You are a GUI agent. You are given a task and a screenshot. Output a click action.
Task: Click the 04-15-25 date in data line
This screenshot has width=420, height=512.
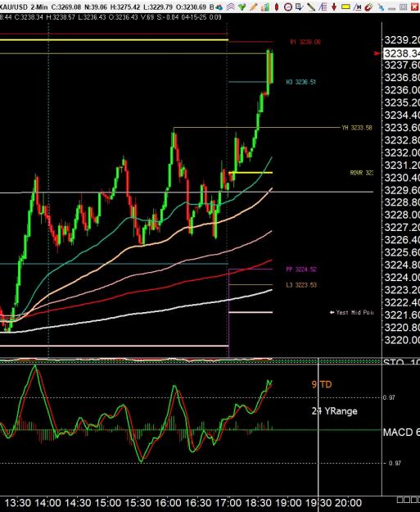point(194,17)
